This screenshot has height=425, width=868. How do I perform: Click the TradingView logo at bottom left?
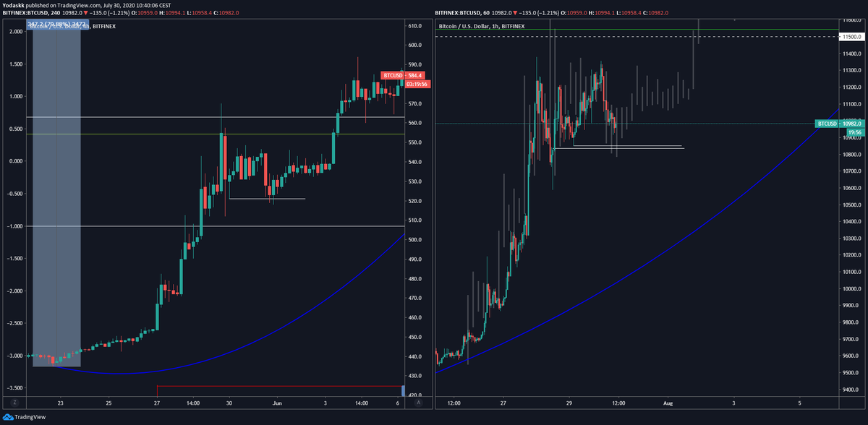pos(23,417)
